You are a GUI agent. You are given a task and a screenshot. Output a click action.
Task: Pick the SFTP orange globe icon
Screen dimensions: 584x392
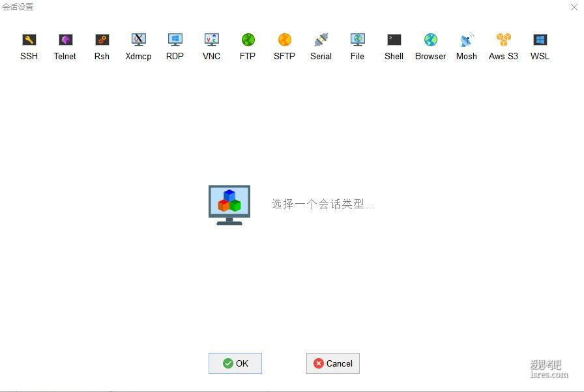tap(285, 40)
